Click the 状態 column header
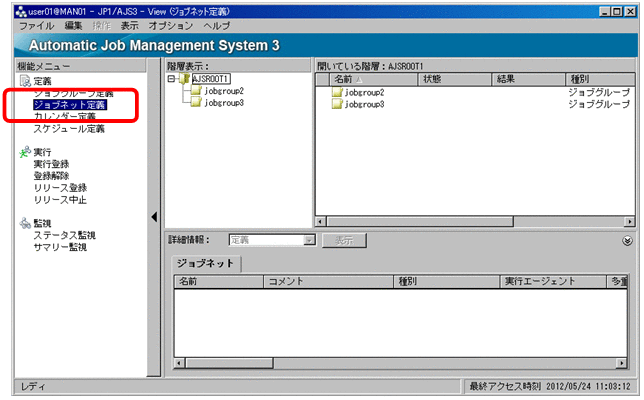The height and width of the screenshot is (400, 644). pos(455,79)
